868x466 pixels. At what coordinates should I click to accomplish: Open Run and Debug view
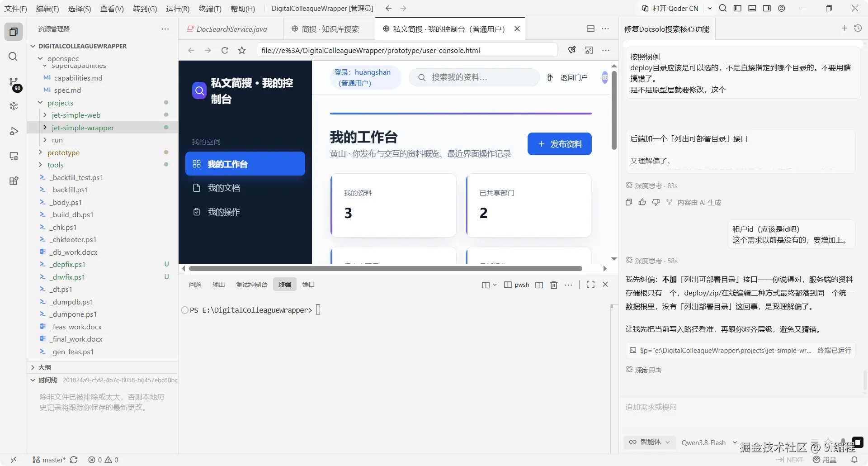point(14,131)
